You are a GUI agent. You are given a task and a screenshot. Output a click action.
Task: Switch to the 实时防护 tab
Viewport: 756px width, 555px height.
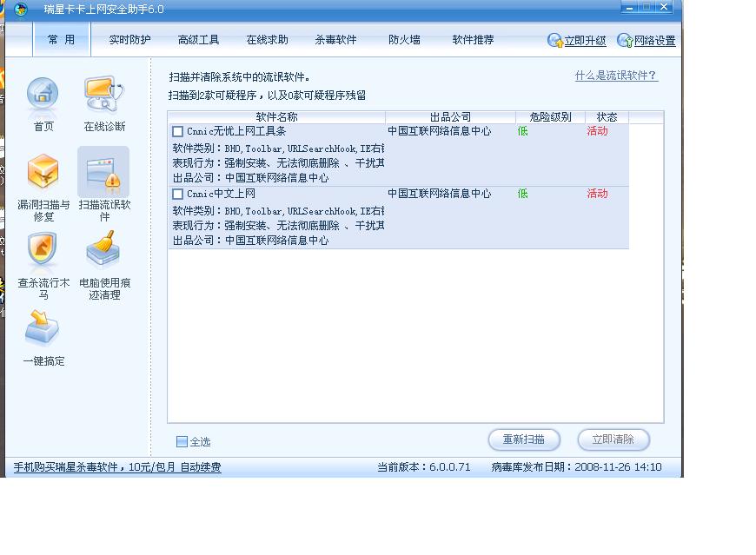(x=129, y=39)
